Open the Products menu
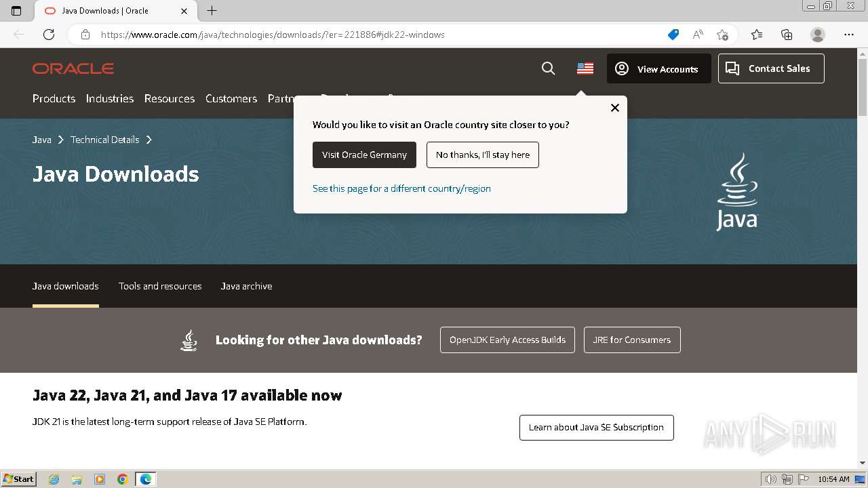Viewport: 868px width, 488px height. point(54,98)
